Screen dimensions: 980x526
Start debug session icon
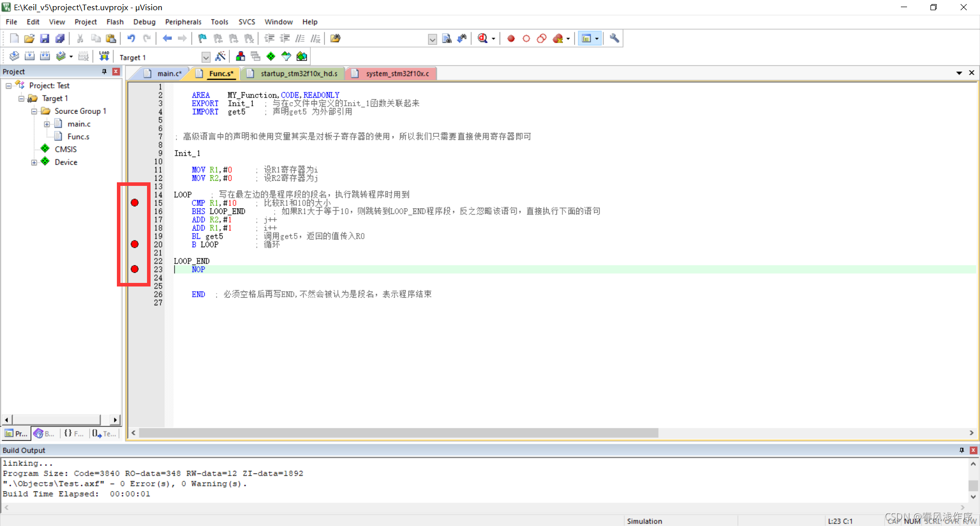483,38
